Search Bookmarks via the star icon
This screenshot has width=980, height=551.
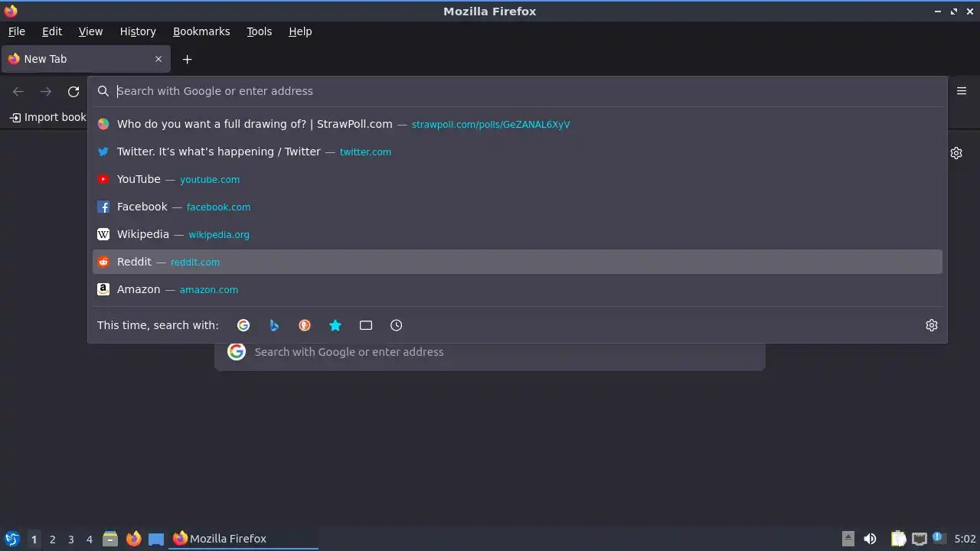pos(335,325)
